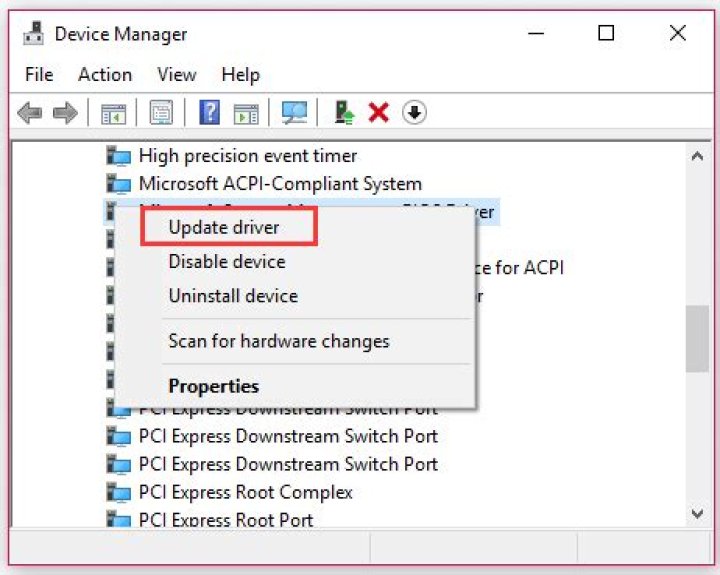
Task: Select the PCI Express Root Complex entry
Action: (245, 492)
